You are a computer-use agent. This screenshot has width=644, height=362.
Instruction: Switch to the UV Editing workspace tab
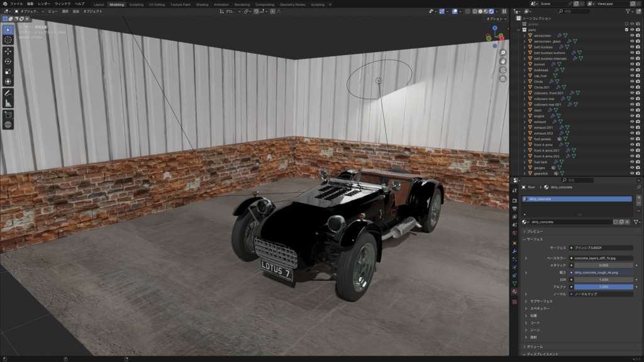157,4
